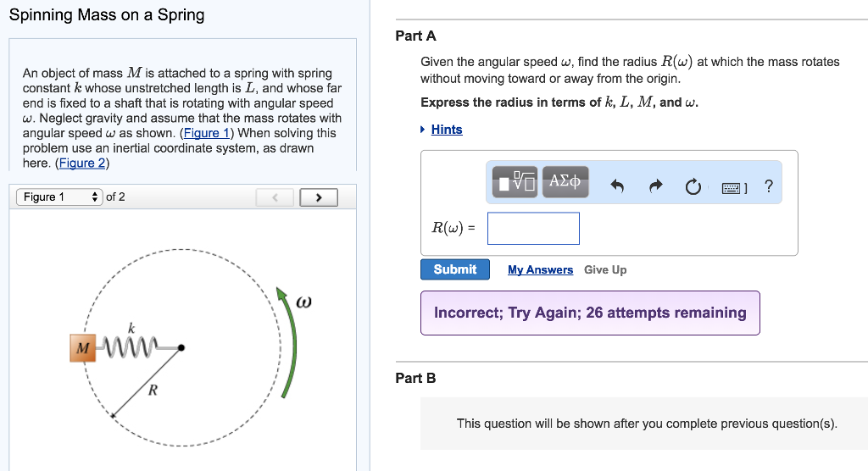This screenshot has height=471, width=868.
Task: Click the reset circular arrow icon
Action: (x=693, y=187)
